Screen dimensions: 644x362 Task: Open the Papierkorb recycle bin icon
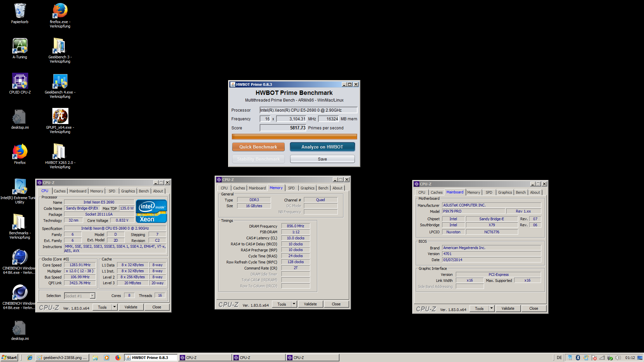pyautogui.click(x=20, y=11)
